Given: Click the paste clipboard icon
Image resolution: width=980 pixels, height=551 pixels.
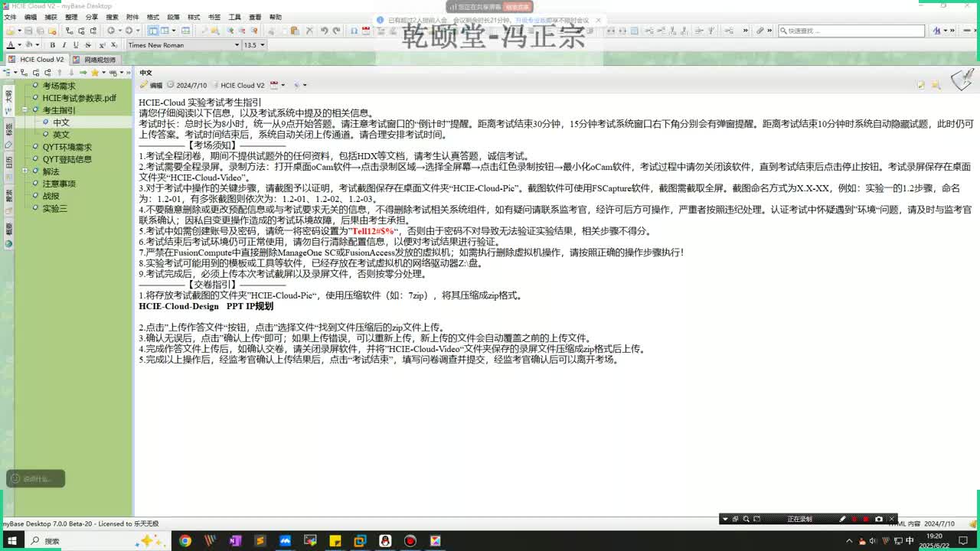Looking at the screenshot, I should tap(295, 31).
